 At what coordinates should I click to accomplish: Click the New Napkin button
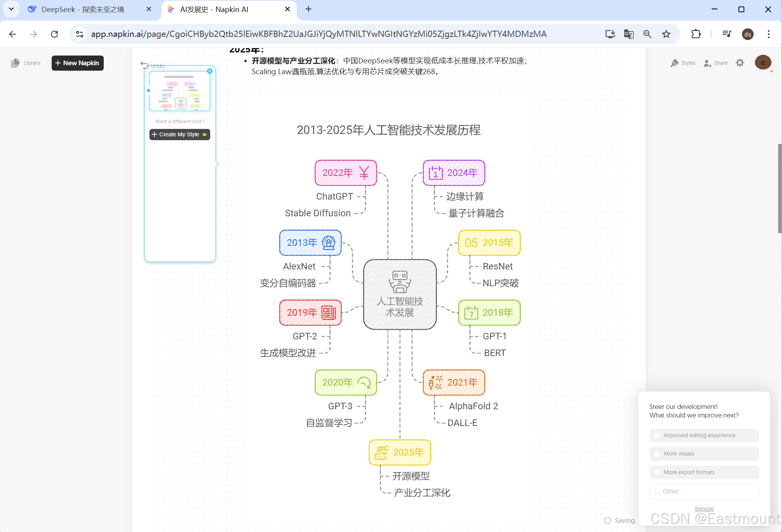(x=78, y=63)
